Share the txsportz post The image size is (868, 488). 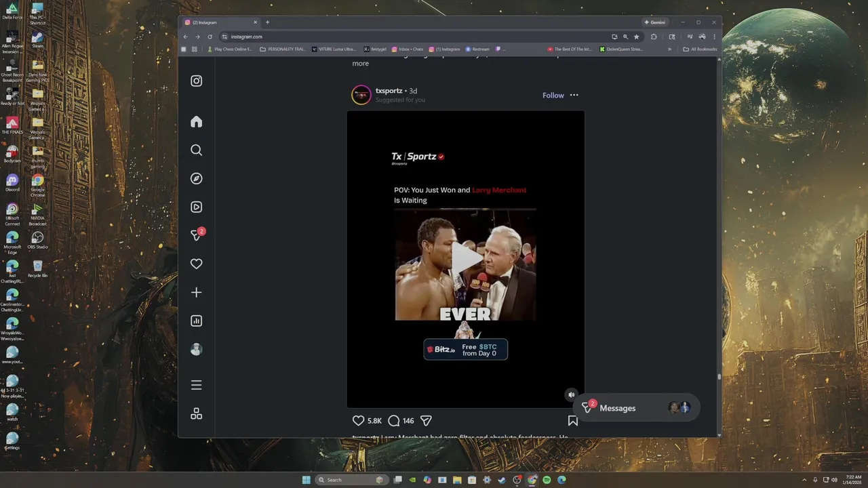[x=426, y=420]
